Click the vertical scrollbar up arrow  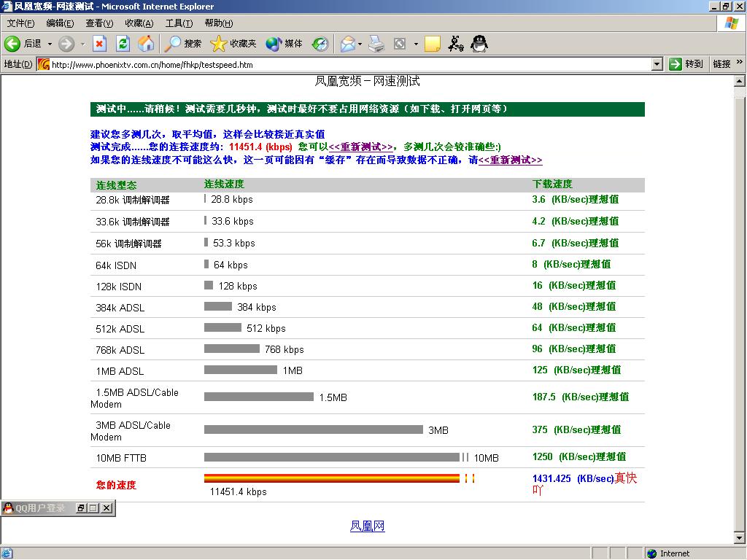pos(740,82)
